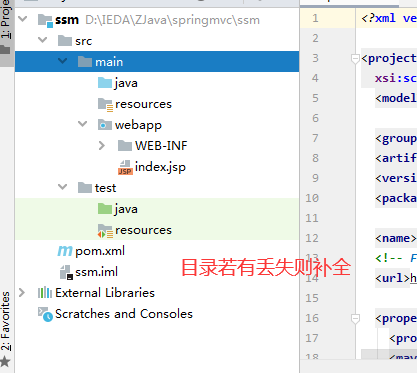Select the src folder label

coord(83,41)
